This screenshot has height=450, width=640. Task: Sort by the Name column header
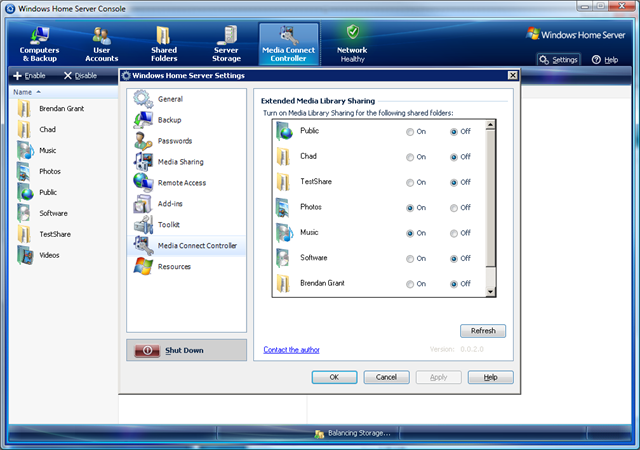[27, 92]
